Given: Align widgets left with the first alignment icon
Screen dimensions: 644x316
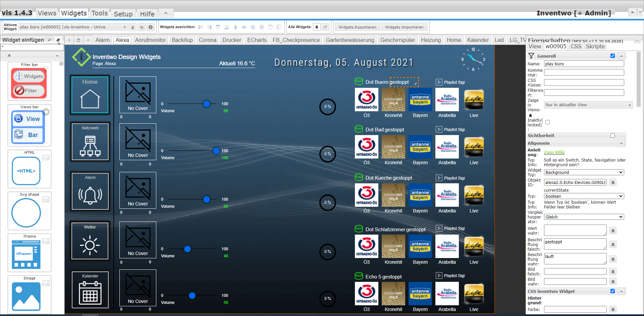Looking at the screenshot, I should pyautogui.click(x=201, y=27).
